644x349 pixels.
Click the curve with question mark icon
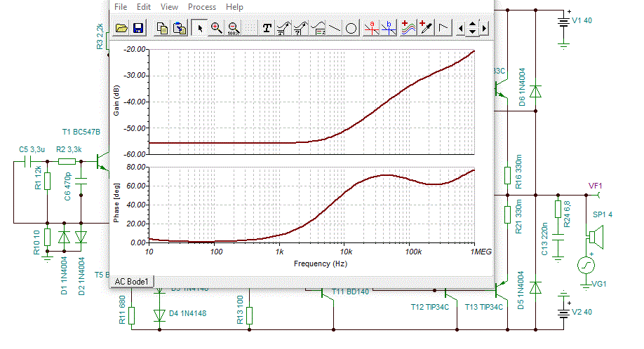pos(301,28)
